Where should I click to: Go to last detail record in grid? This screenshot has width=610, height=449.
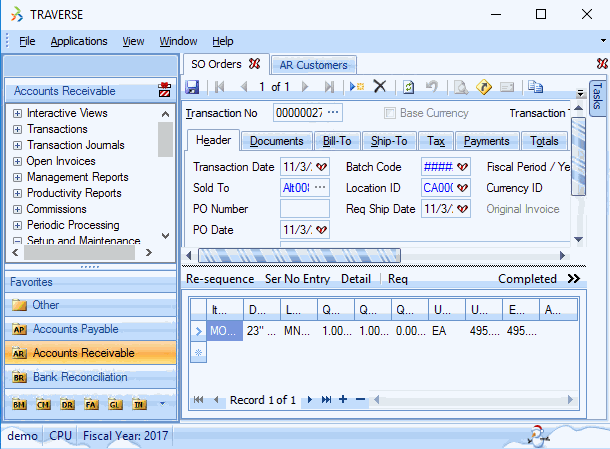click(326, 400)
